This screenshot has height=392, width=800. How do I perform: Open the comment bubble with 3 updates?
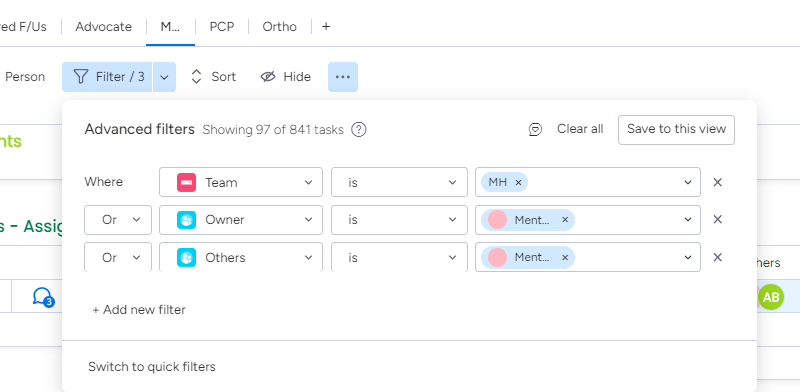pyautogui.click(x=42, y=296)
